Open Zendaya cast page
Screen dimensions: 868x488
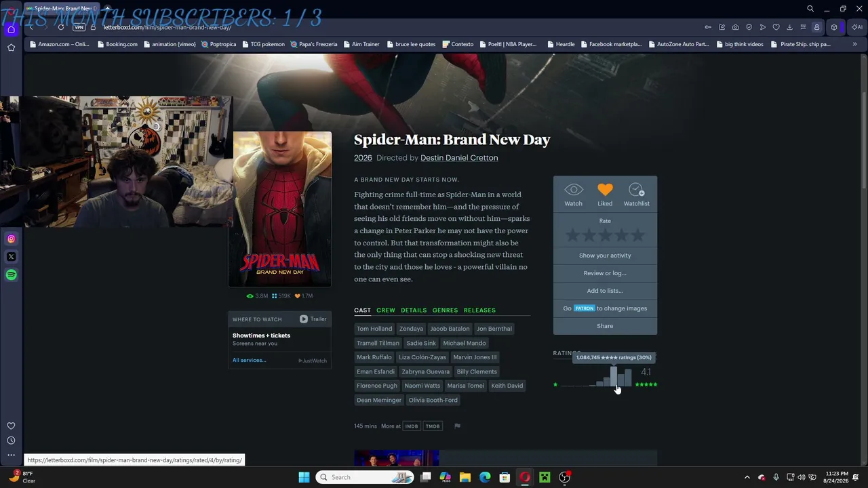click(411, 329)
